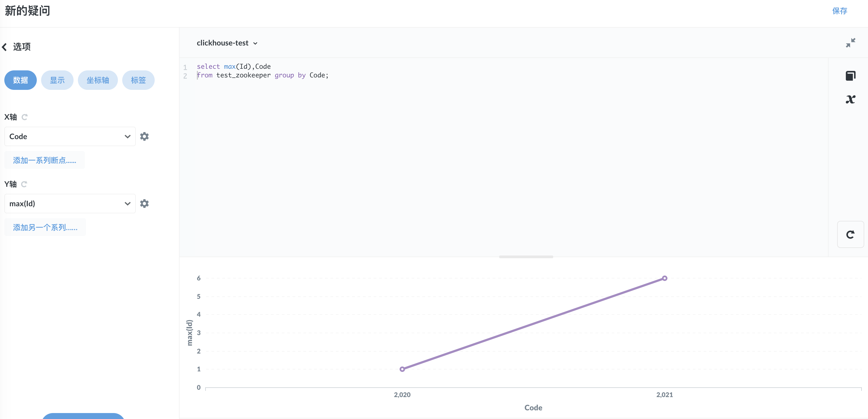Click the 2,020 data point on the chart
The height and width of the screenshot is (419, 868).
coord(402,369)
